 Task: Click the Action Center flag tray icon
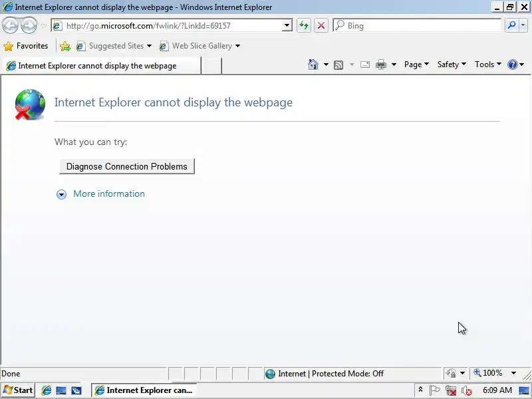click(435, 390)
